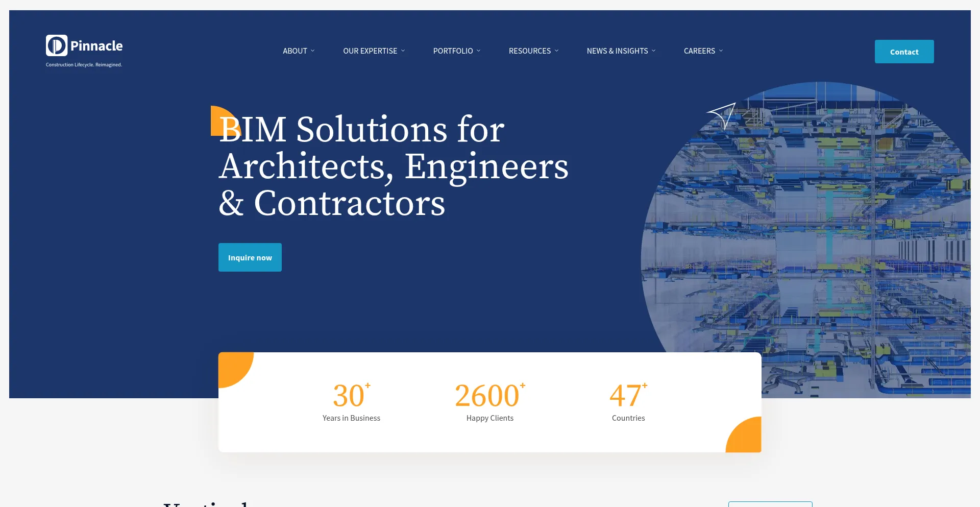Viewport: 980px width, 507px height.
Task: Click the Inquire now button
Action: pos(250,257)
